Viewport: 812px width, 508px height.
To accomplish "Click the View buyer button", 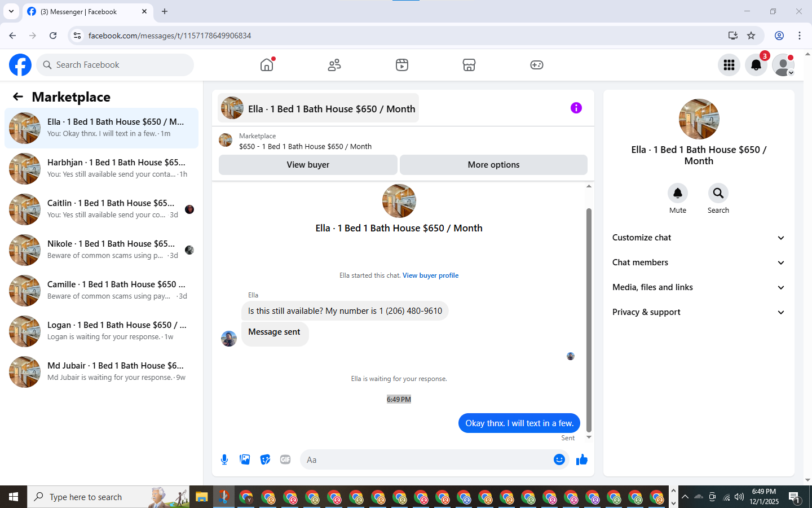I will pyautogui.click(x=308, y=165).
